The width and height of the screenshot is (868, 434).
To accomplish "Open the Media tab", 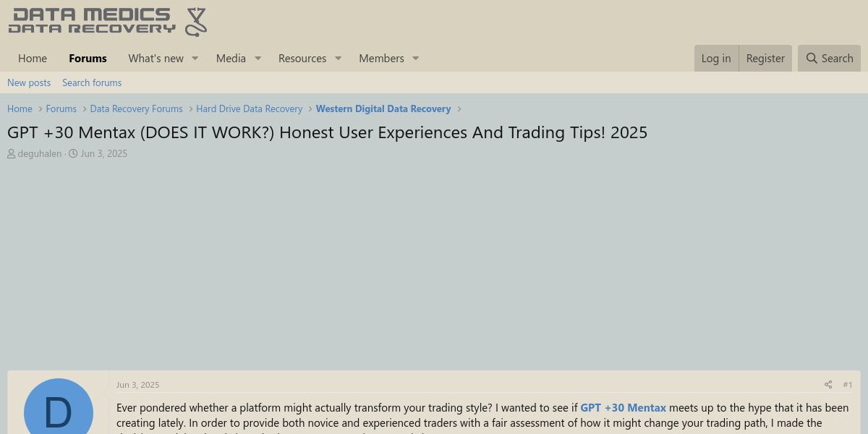I will tap(231, 59).
